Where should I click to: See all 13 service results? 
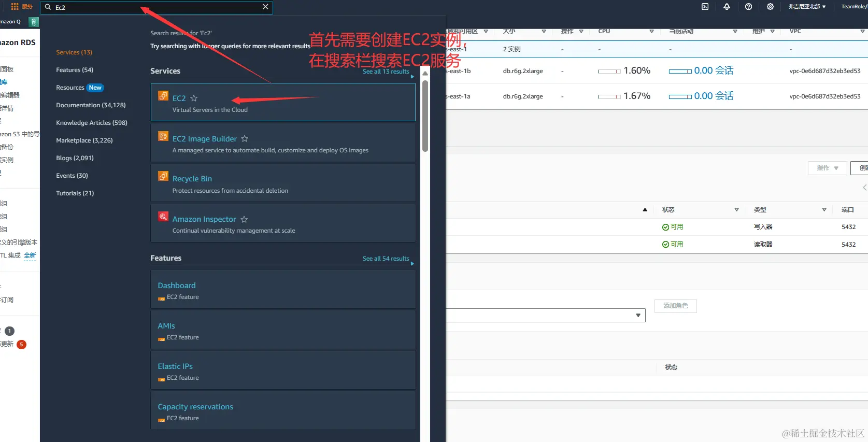(x=386, y=72)
